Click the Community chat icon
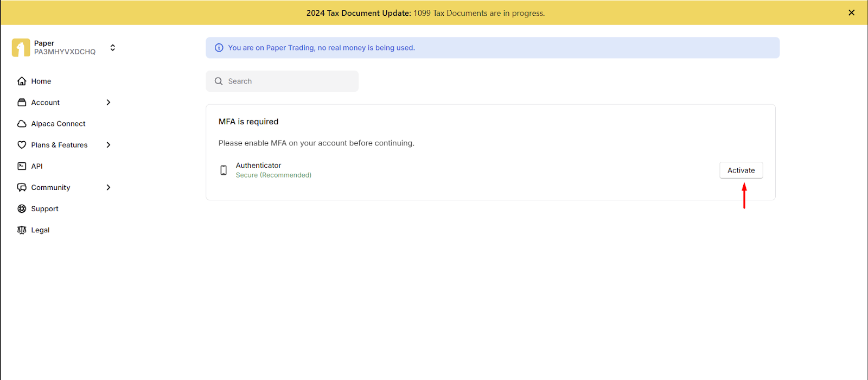The width and height of the screenshot is (868, 380). (22, 187)
